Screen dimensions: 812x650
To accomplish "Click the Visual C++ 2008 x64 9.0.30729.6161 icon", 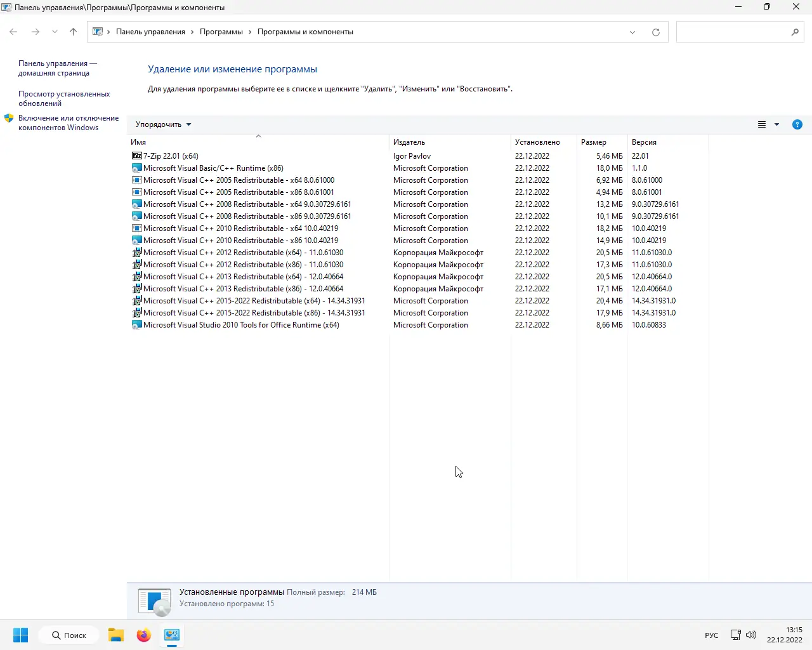I will pyautogui.click(x=136, y=204).
